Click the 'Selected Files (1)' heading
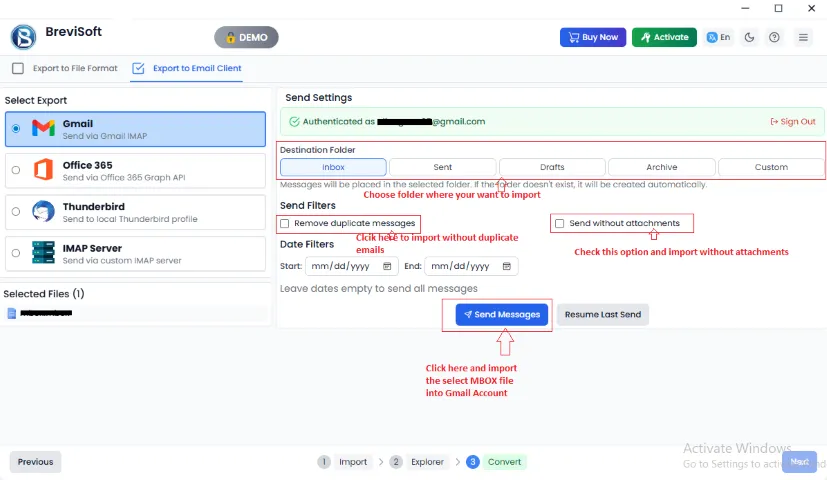 point(44,294)
